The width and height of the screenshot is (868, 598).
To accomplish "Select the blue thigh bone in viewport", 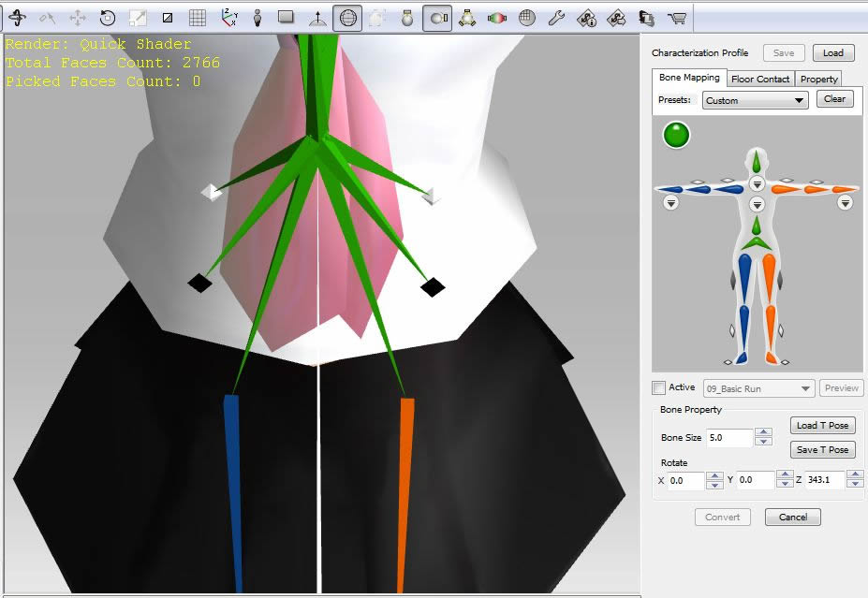I will click(x=233, y=493).
